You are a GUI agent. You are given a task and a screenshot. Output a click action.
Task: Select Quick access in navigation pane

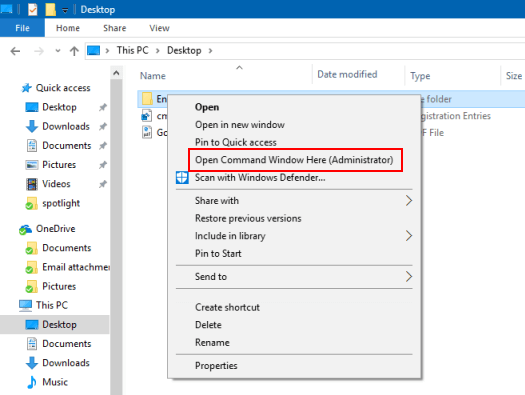coord(63,88)
